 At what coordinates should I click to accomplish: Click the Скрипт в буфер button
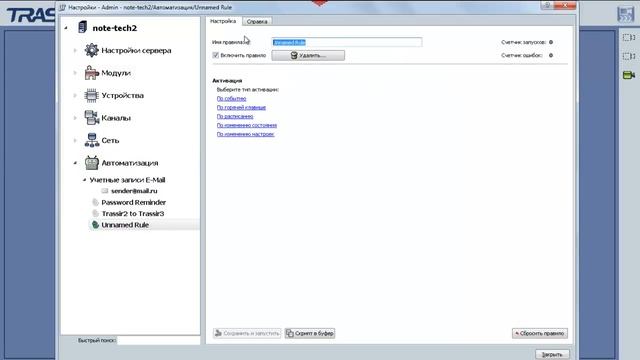tap(310, 333)
